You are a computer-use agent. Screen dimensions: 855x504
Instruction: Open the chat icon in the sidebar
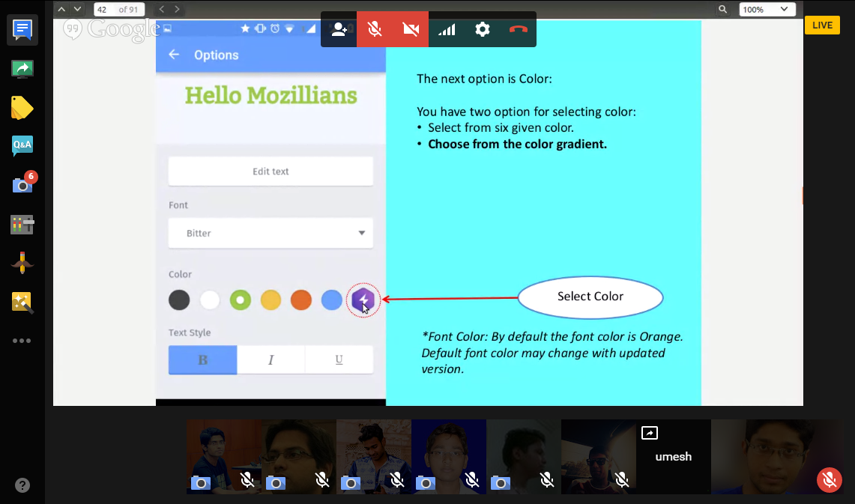coord(22,30)
